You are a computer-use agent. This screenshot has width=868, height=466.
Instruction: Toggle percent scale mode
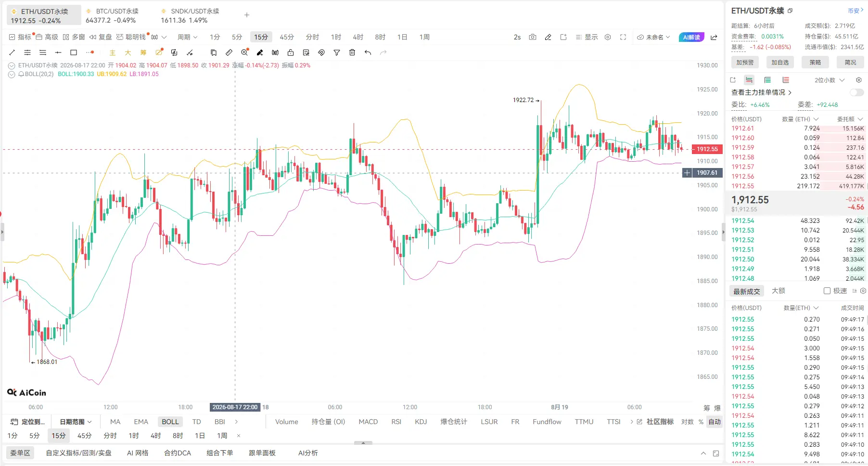(x=701, y=422)
